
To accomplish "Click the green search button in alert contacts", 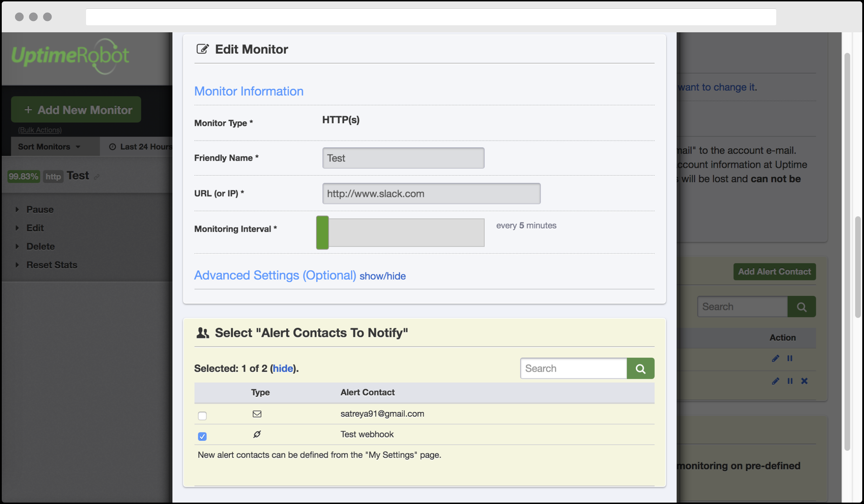I will click(x=640, y=369).
